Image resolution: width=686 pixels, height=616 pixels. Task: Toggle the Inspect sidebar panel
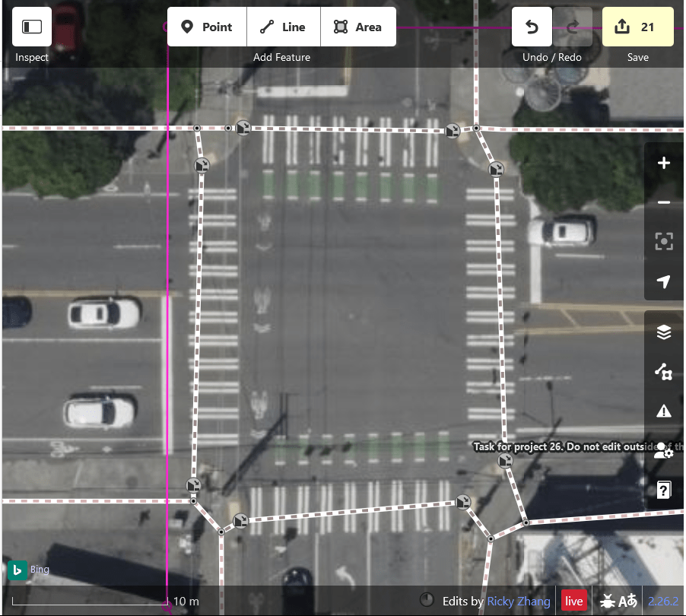[31, 27]
